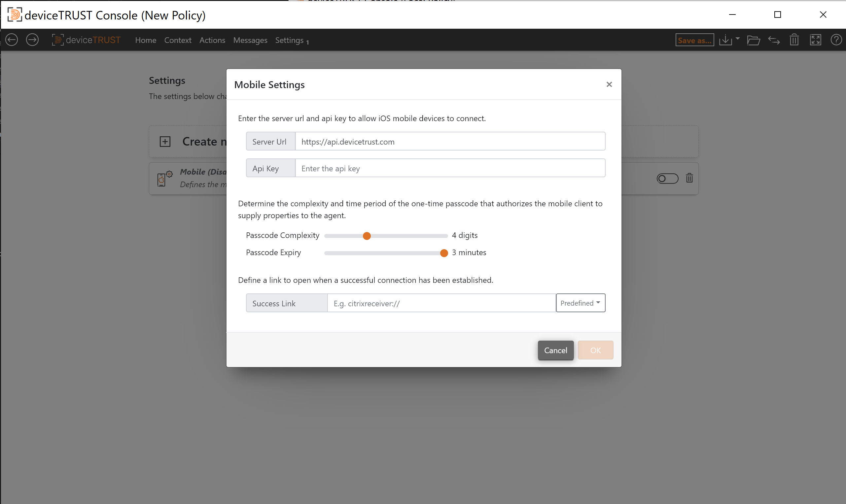Click the deviceTRUST logo icon

tap(57, 40)
